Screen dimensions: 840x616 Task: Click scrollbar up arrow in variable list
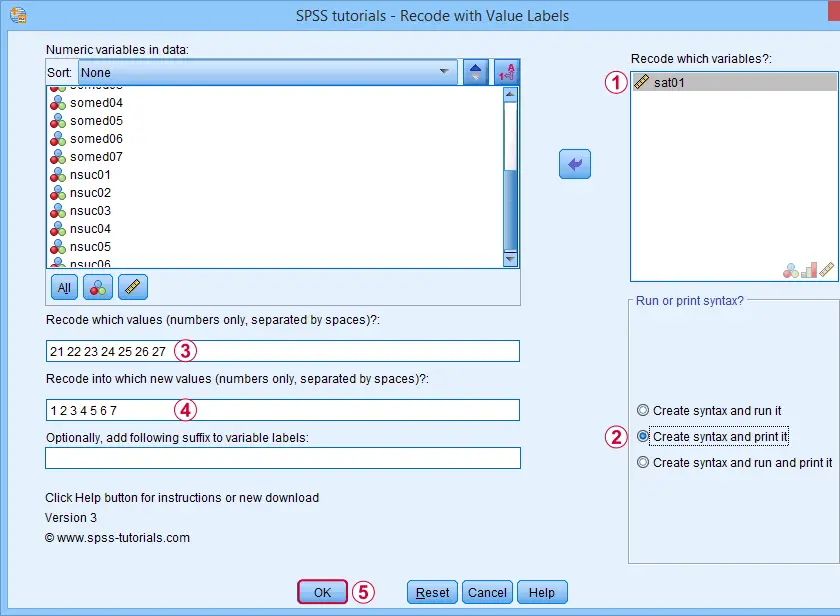510,94
